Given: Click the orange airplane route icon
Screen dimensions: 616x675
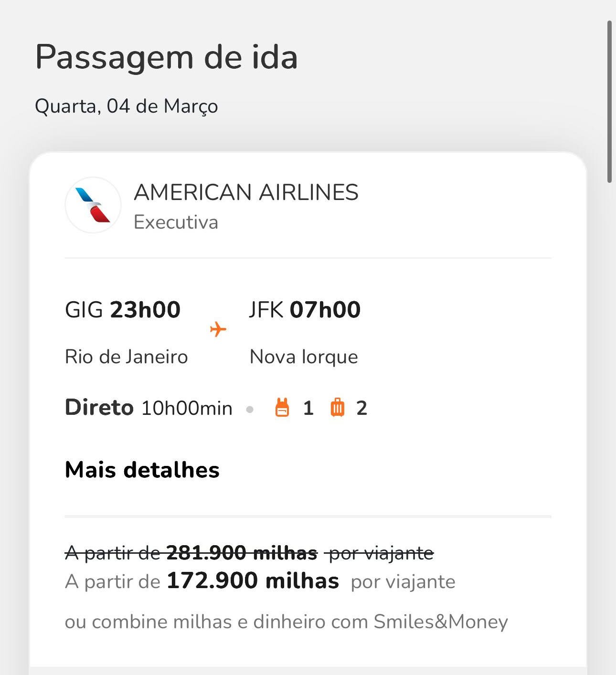Looking at the screenshot, I should pyautogui.click(x=218, y=329).
